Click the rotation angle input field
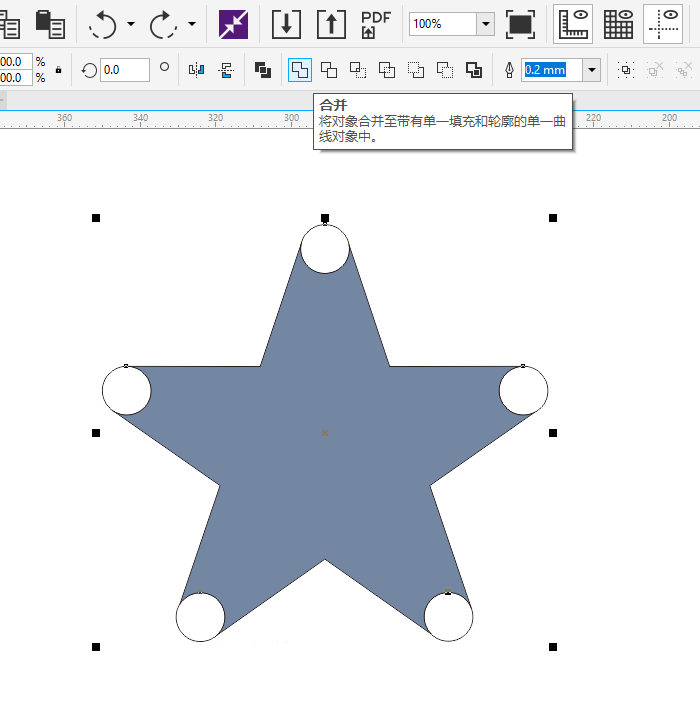 pyautogui.click(x=125, y=70)
